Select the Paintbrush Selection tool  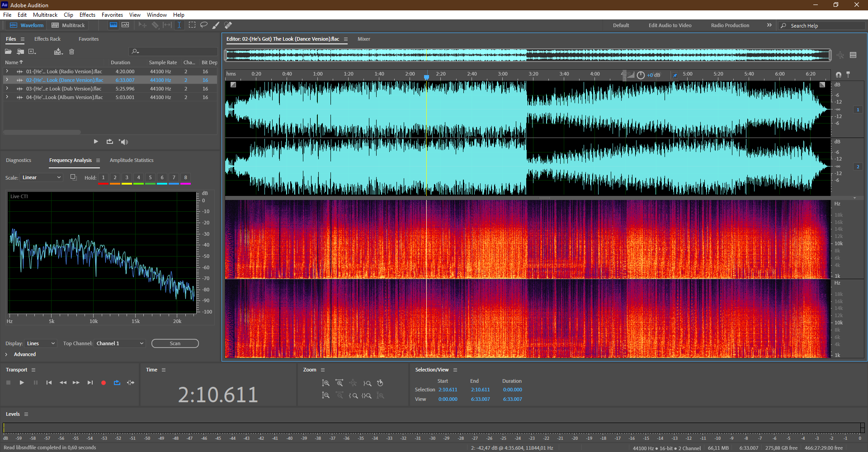tap(216, 25)
